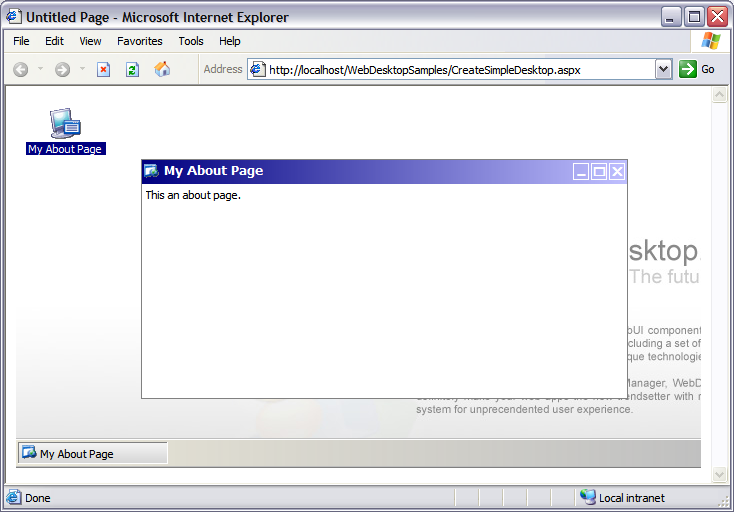Viewport: 734px width, 512px height.
Task: Click the Go button beside address bar
Action: point(698,69)
